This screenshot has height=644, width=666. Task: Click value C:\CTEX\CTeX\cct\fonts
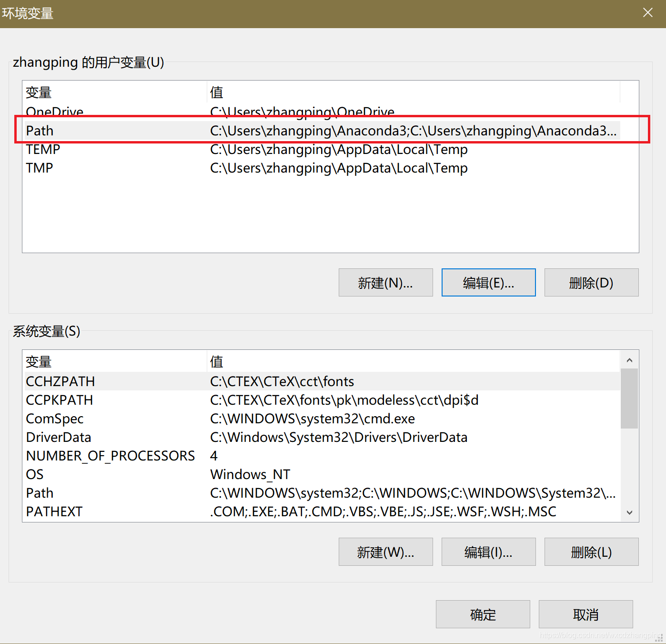click(x=282, y=381)
